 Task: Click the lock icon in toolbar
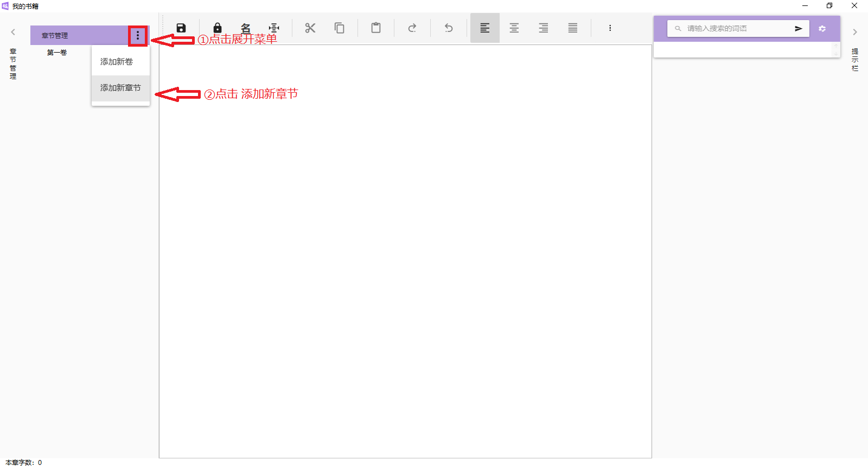point(218,28)
